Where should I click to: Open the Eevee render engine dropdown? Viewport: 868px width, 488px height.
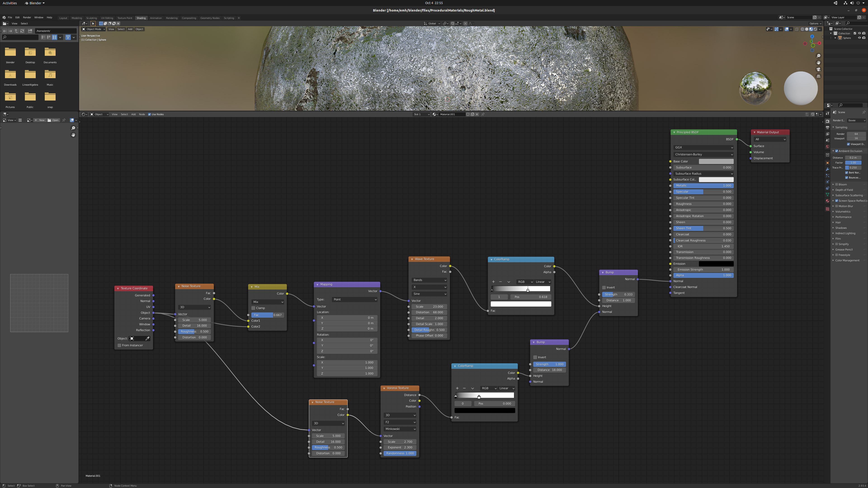click(x=856, y=121)
